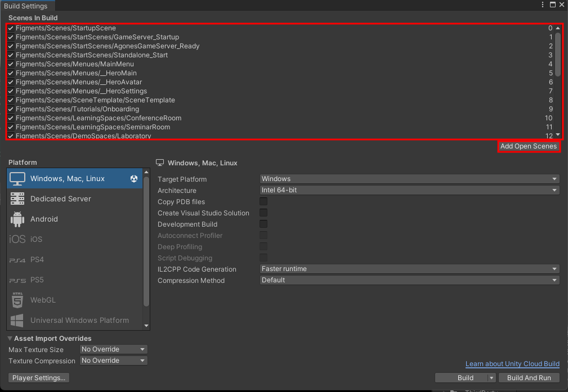Select the __HeroSettings scene row

[280, 91]
